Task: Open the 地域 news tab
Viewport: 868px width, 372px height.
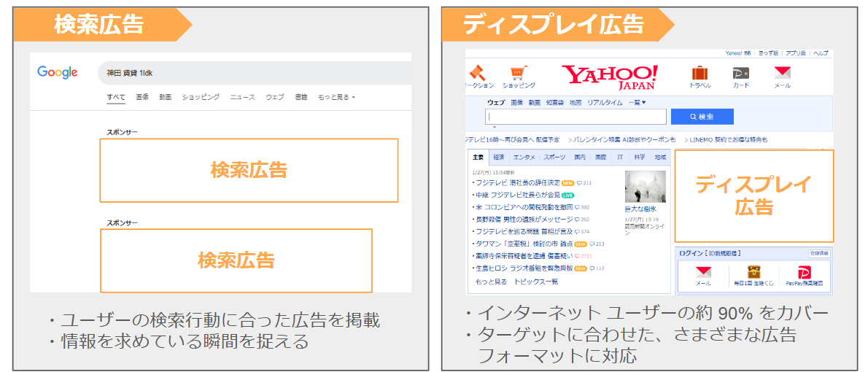Action: pyautogui.click(x=660, y=158)
